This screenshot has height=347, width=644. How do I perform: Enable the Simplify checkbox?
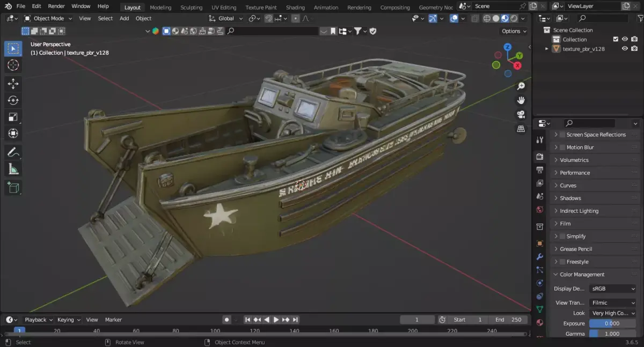pos(562,237)
